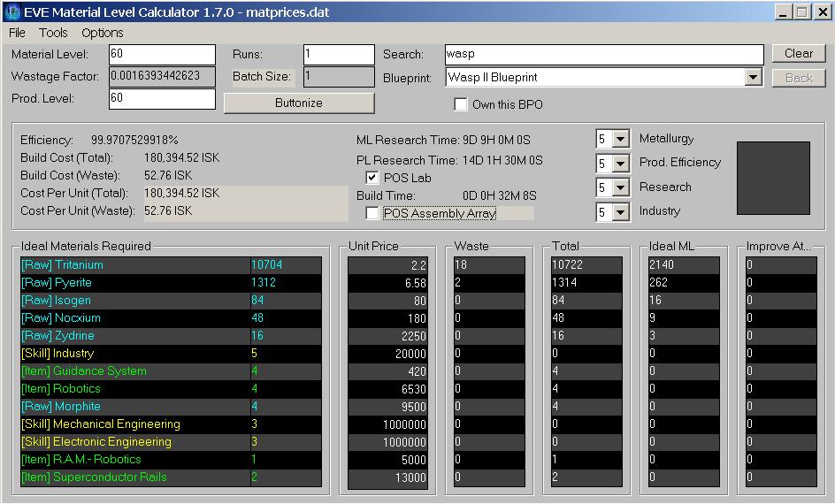Image resolution: width=835 pixels, height=504 pixels.
Task: Click the Cost Per Unit (Waste) value
Action: pos(168,210)
